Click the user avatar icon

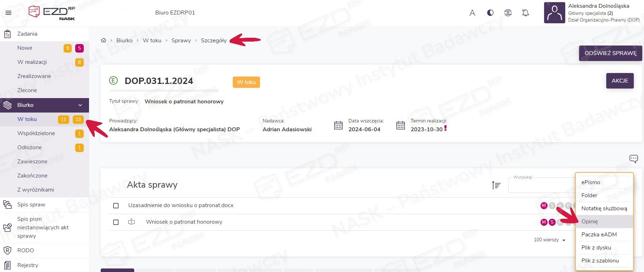[554, 13]
